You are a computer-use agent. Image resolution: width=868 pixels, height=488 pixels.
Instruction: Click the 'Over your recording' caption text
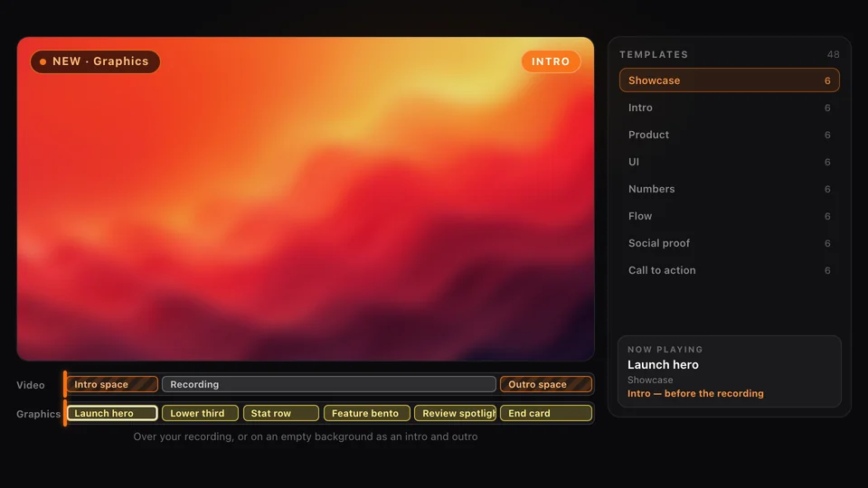(306, 436)
